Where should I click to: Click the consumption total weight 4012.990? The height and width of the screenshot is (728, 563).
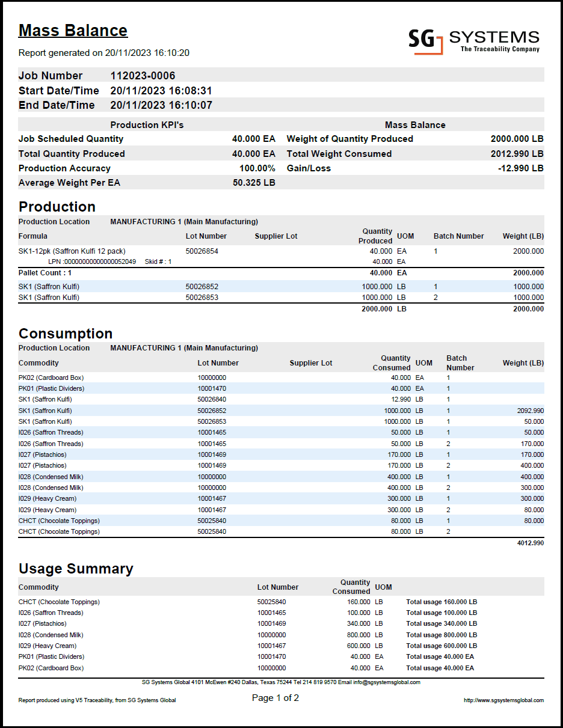point(530,543)
